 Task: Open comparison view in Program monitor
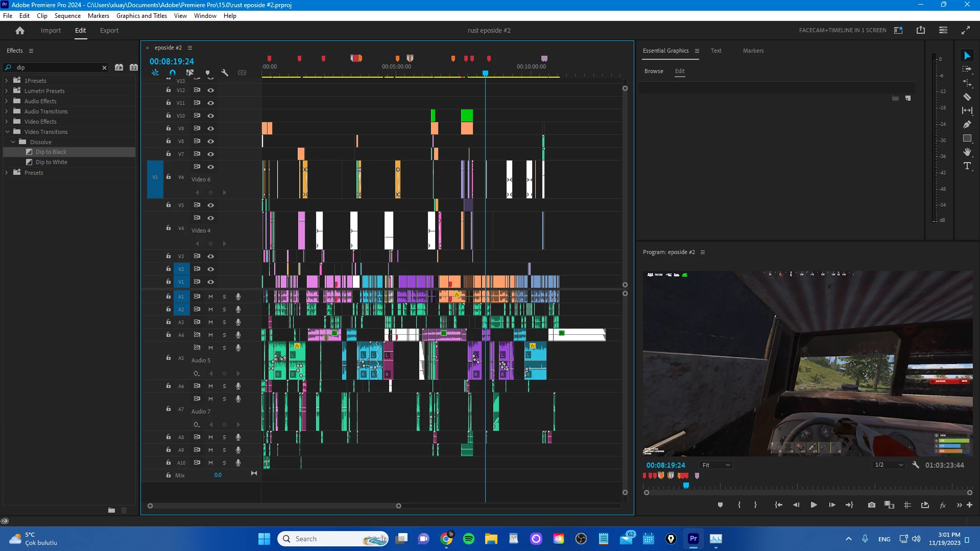(x=889, y=505)
